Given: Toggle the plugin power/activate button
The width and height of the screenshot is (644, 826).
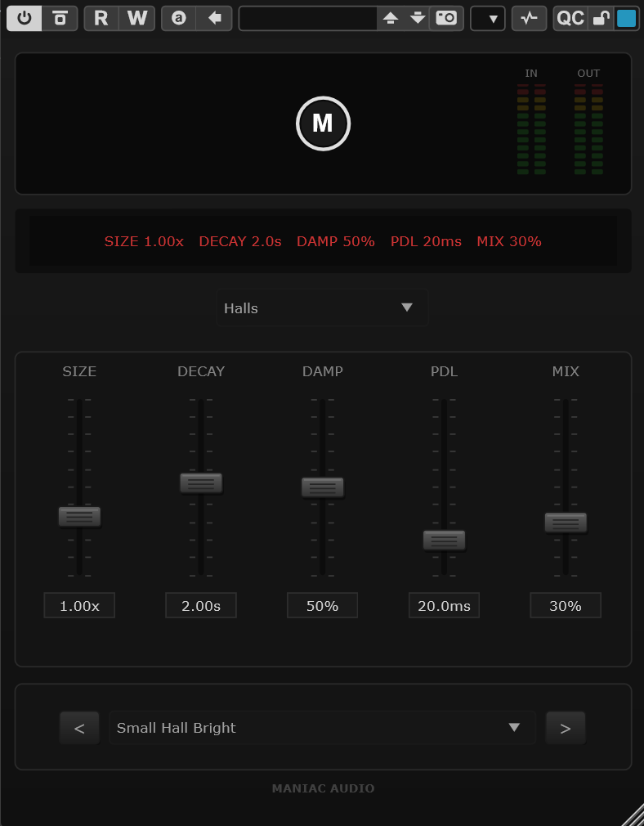Looking at the screenshot, I should (25, 19).
